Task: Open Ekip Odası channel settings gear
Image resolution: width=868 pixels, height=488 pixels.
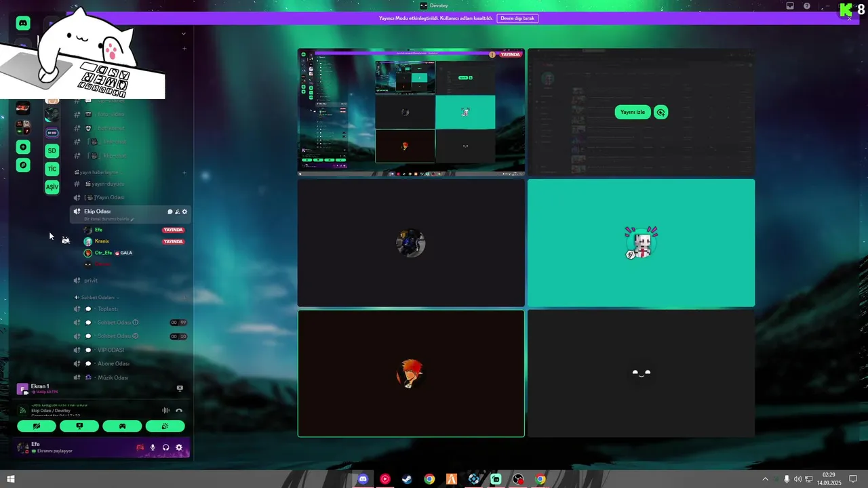Action: [x=184, y=211]
